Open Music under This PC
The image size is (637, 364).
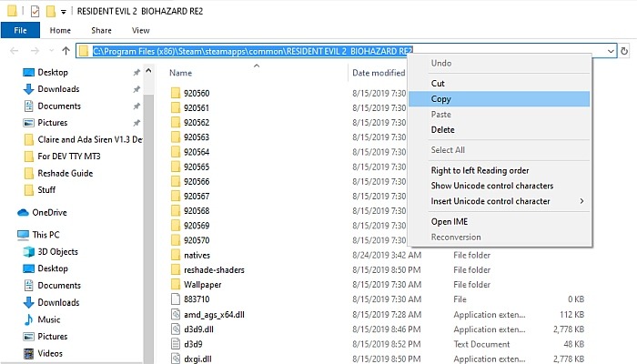point(49,319)
